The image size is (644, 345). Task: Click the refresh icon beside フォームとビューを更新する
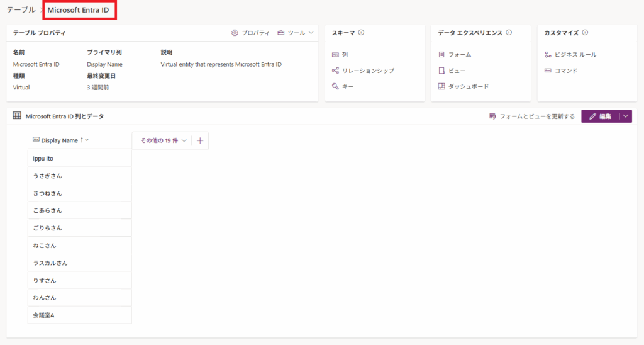tap(492, 116)
